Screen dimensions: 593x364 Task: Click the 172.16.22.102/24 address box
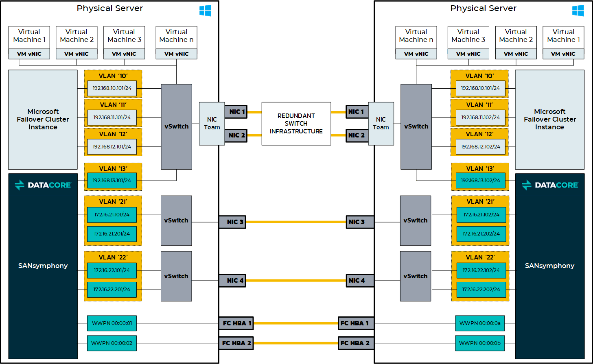481,270
